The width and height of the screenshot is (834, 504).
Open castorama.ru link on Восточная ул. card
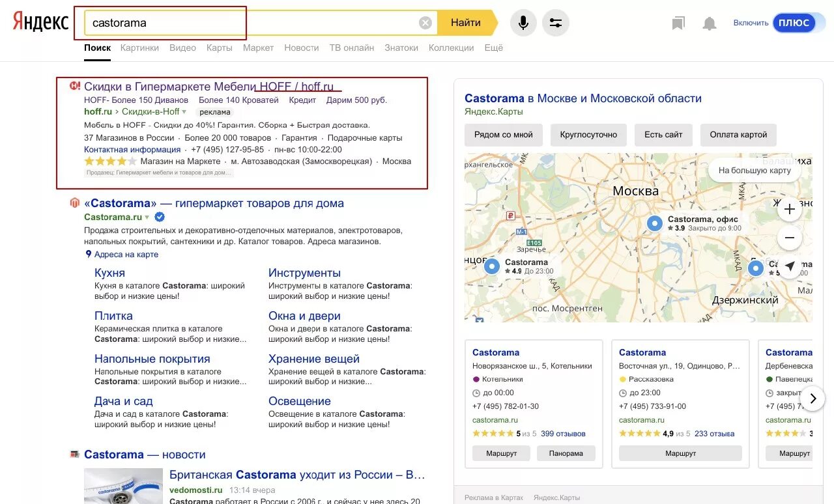(642, 420)
